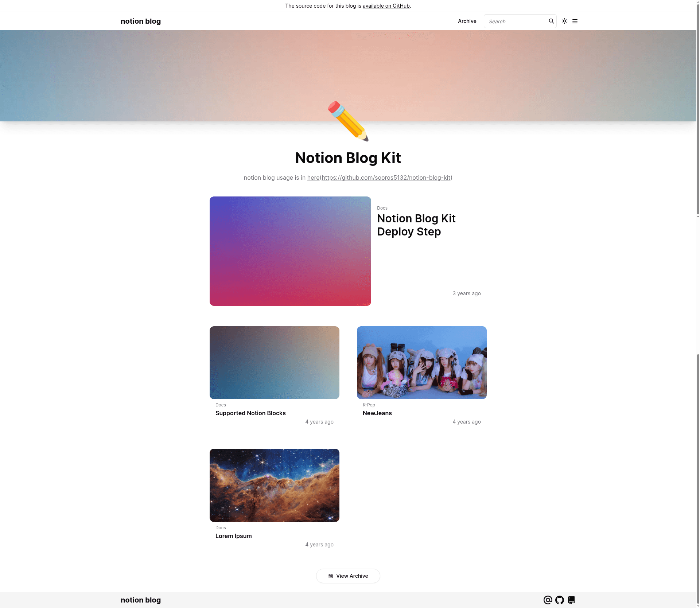Open the 'Supported Notion Blocks' post title

coord(250,413)
